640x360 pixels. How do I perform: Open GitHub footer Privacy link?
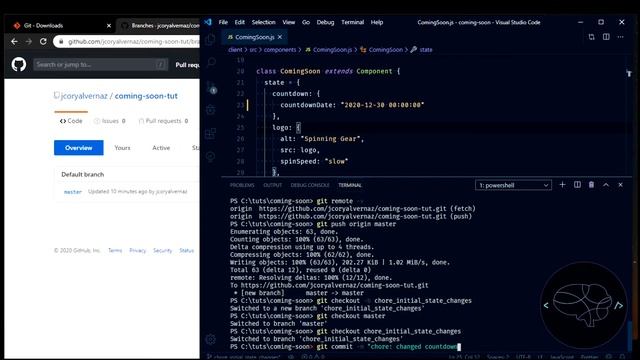pyautogui.click(x=138, y=250)
